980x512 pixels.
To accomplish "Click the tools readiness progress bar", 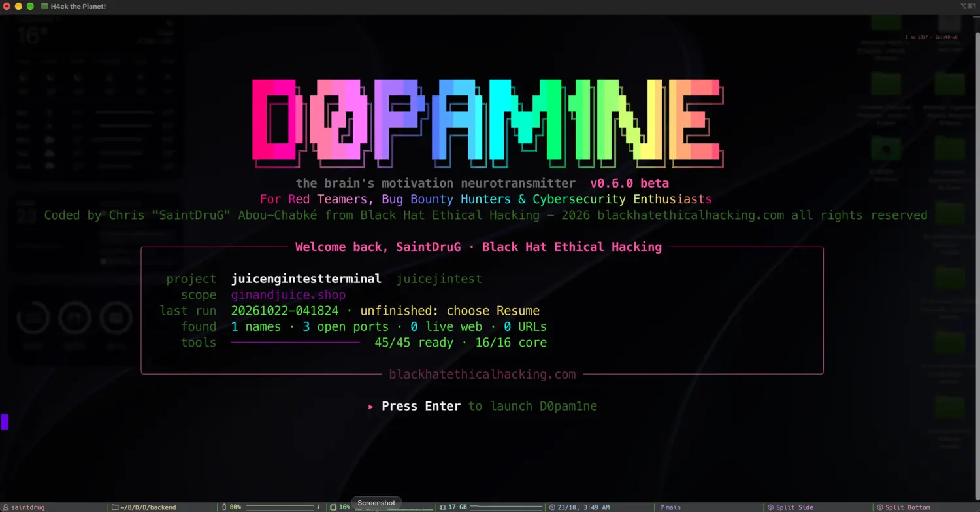I will 295,342.
